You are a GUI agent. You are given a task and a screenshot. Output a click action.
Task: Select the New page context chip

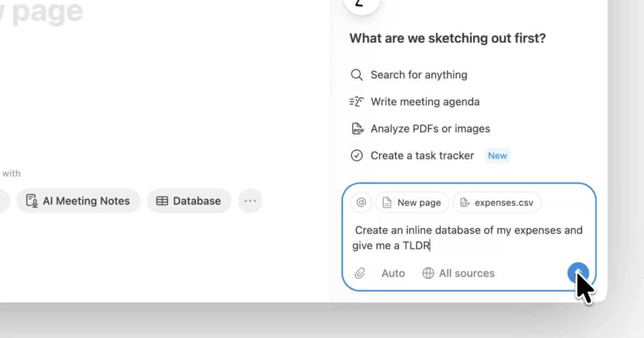click(412, 202)
